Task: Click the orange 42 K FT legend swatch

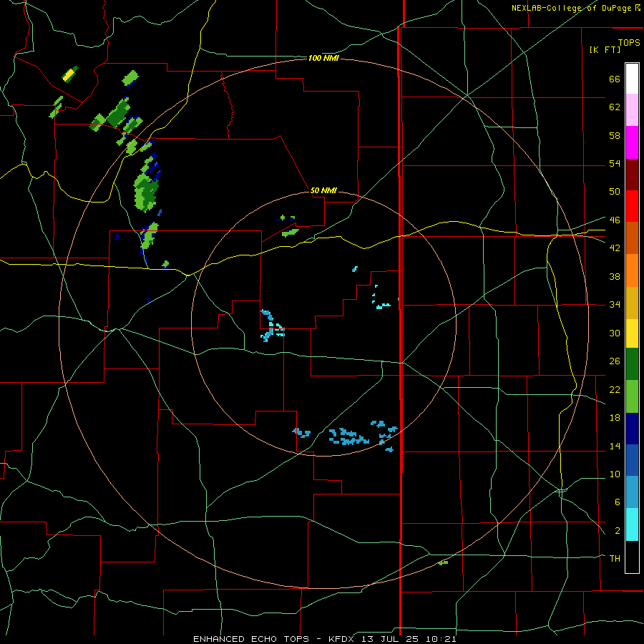Action: tap(632, 270)
